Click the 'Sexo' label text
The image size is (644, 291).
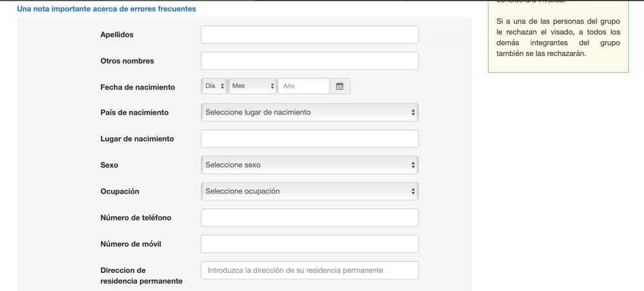click(109, 165)
